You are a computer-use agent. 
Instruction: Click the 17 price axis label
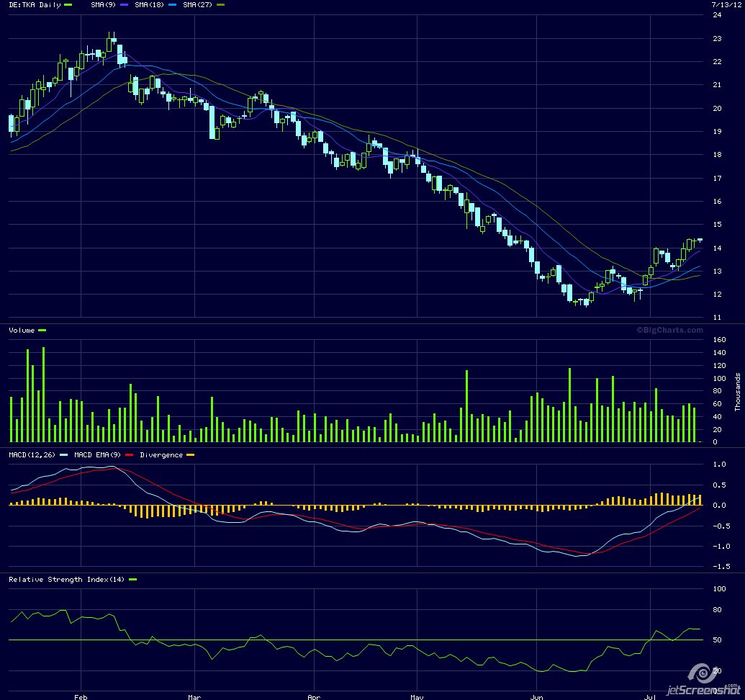point(717,178)
